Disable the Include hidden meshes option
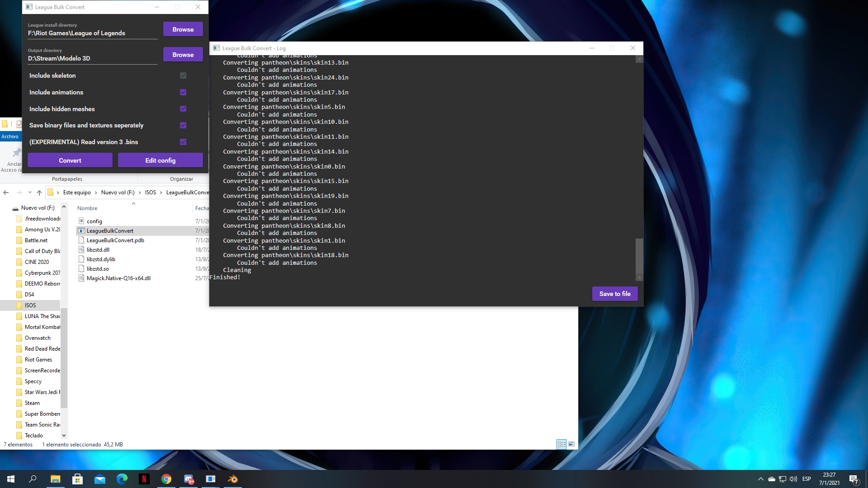The height and width of the screenshot is (488, 868). pyautogui.click(x=183, y=109)
